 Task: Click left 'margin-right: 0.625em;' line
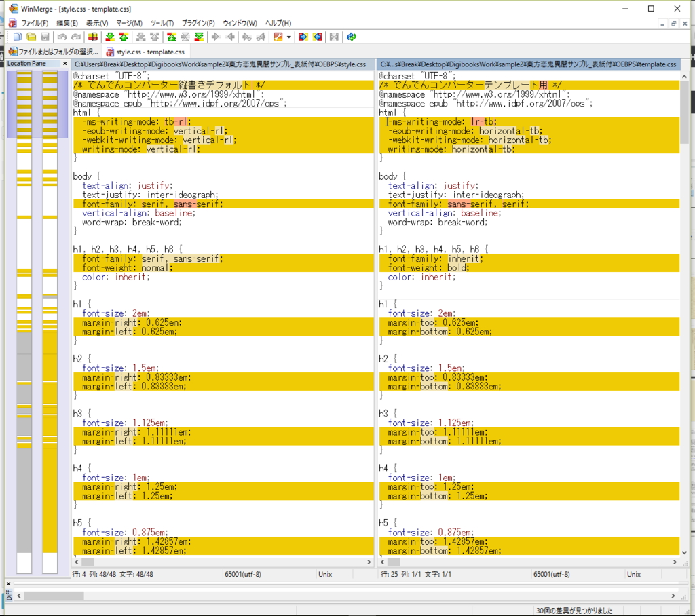(132, 323)
